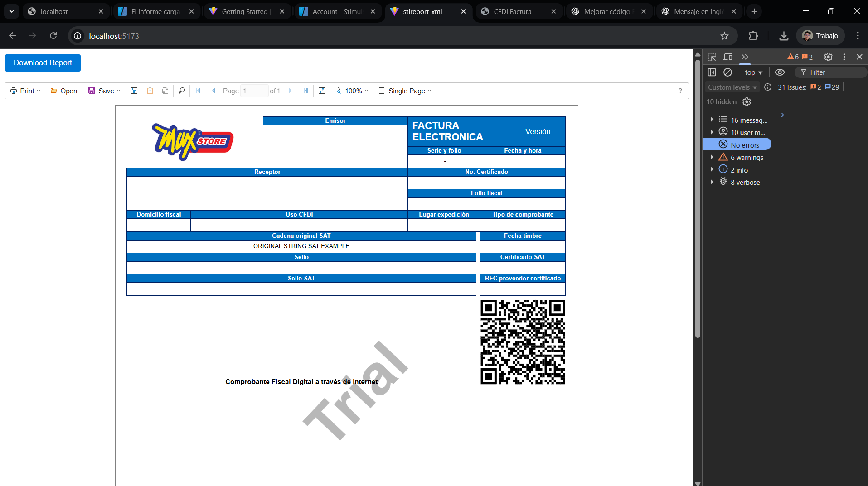Switch to the CFDi Factura tab
868x486 pixels.
[x=512, y=12]
